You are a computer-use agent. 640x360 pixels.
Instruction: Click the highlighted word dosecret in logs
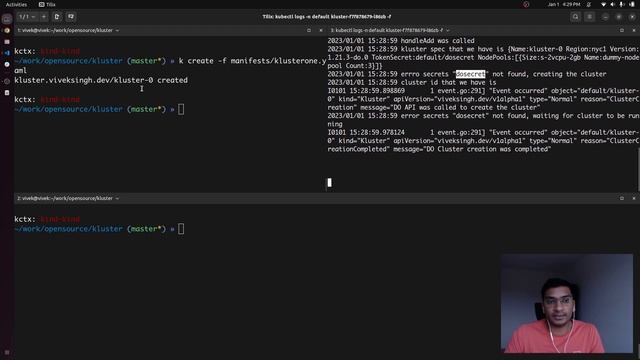click(470, 74)
